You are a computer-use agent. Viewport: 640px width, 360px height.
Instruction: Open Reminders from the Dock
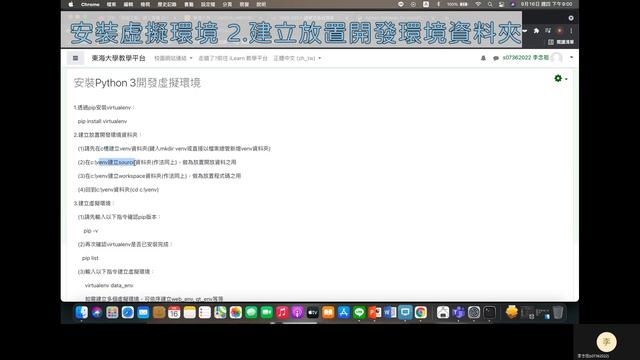tap(205, 313)
